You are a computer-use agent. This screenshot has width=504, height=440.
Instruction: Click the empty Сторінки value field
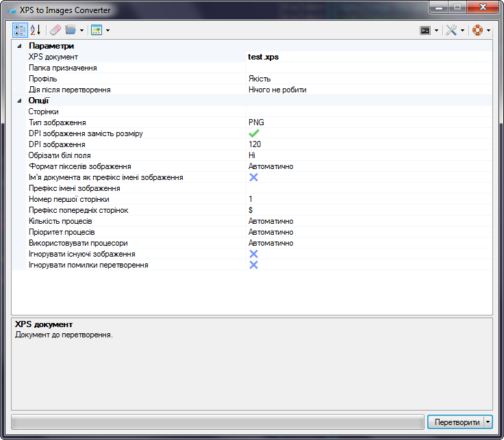coord(369,112)
